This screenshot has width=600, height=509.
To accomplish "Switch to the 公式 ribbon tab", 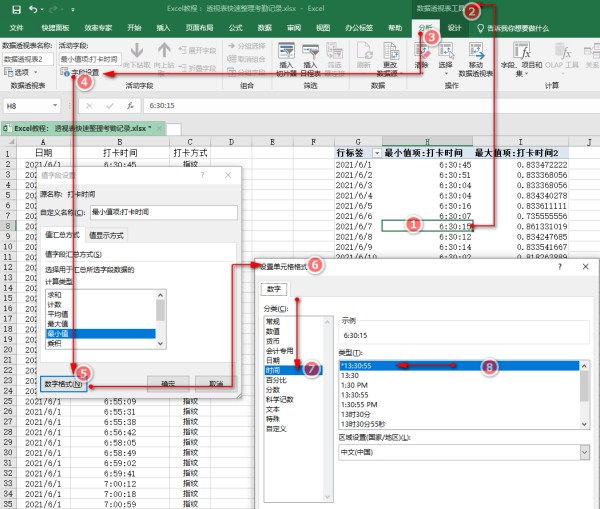I will coord(235,28).
